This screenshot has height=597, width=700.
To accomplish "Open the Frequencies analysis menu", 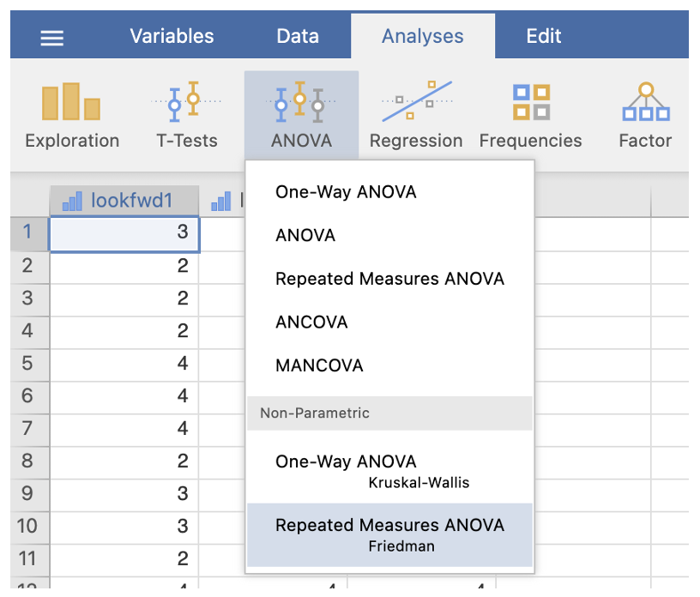I will pyautogui.click(x=530, y=116).
